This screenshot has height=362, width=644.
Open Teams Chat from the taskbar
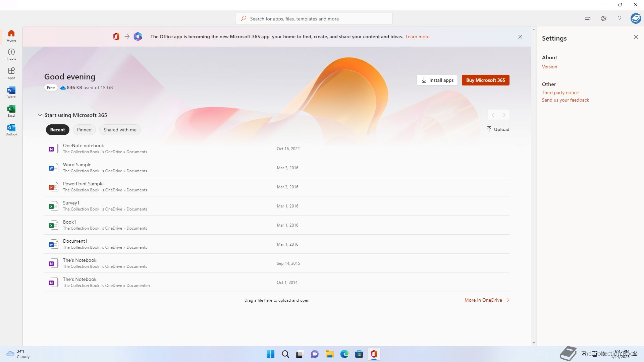tap(315, 354)
